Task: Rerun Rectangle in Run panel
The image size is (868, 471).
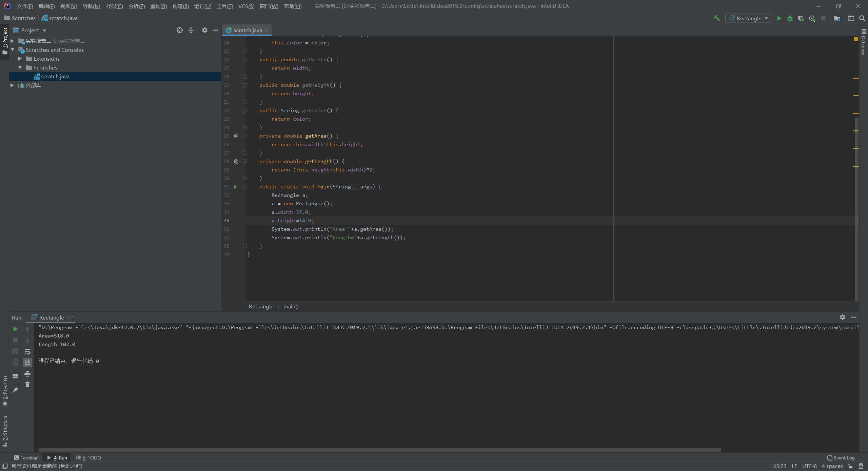Action: point(15,329)
